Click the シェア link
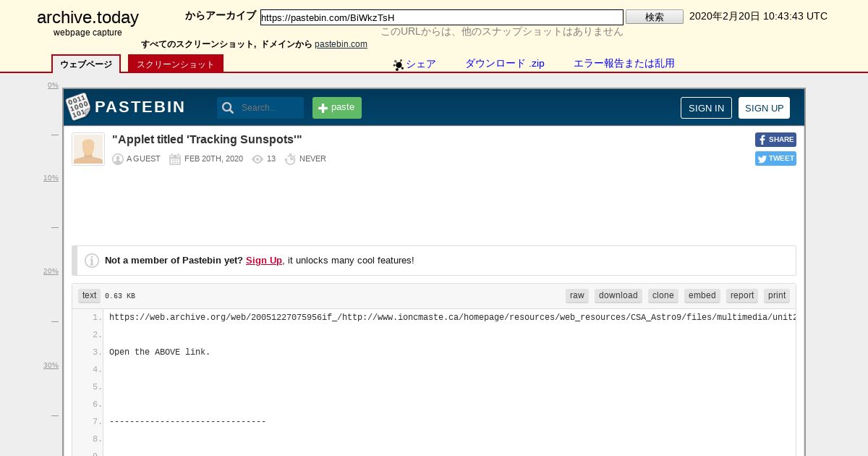 click(x=421, y=64)
